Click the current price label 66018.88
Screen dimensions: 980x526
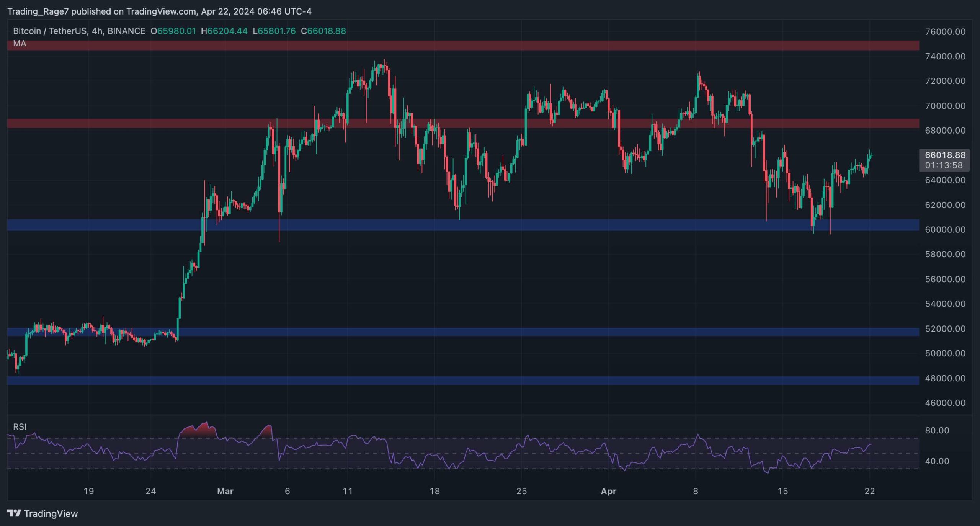point(945,155)
